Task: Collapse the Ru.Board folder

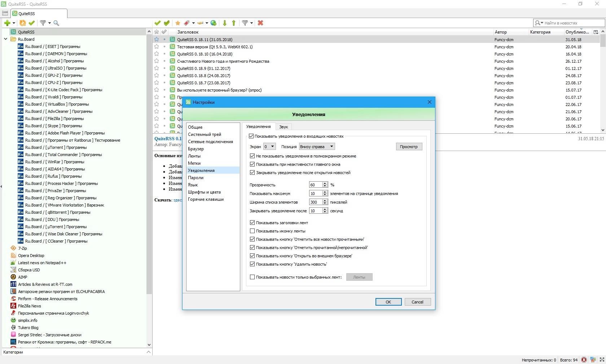Action: 5,39
